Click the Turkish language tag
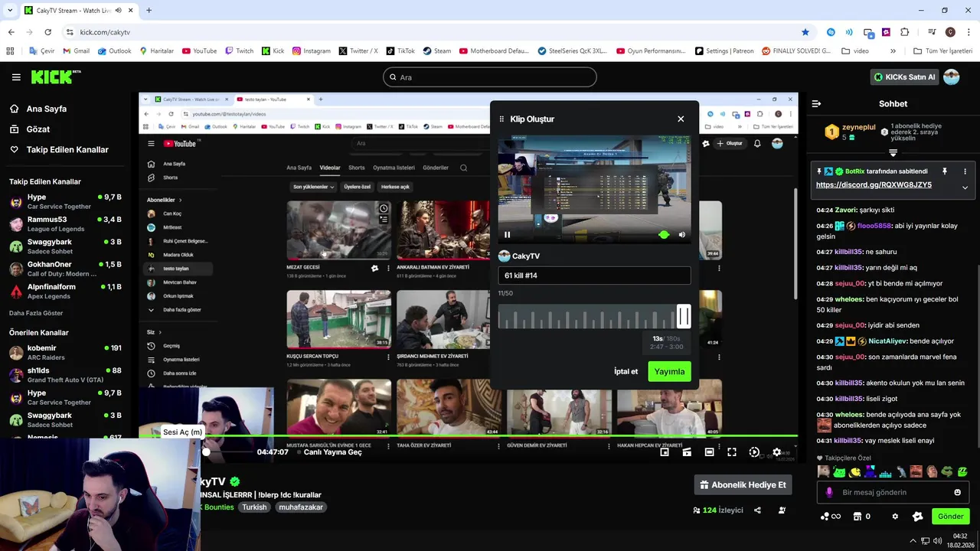 pyautogui.click(x=254, y=507)
